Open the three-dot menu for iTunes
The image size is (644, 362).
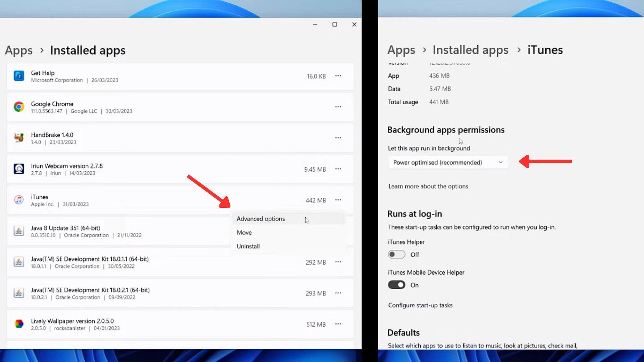tap(338, 200)
